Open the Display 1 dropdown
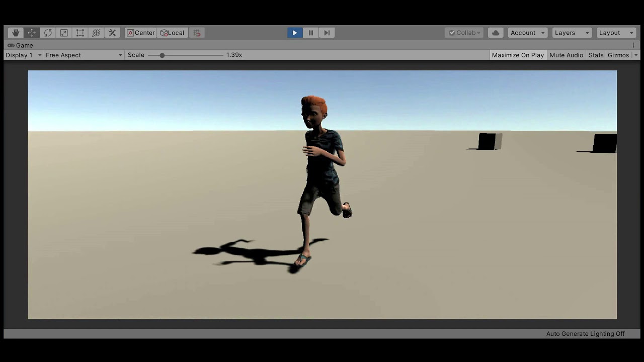Viewport: 644px width, 362px height. point(24,55)
